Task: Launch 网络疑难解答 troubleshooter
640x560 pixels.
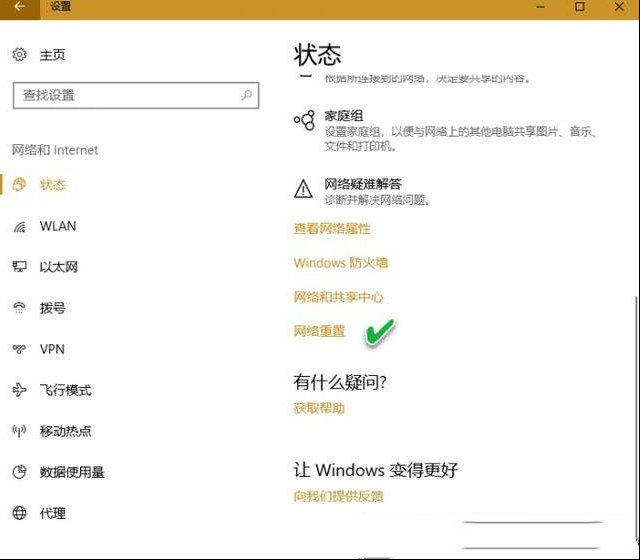Action: coord(363,184)
